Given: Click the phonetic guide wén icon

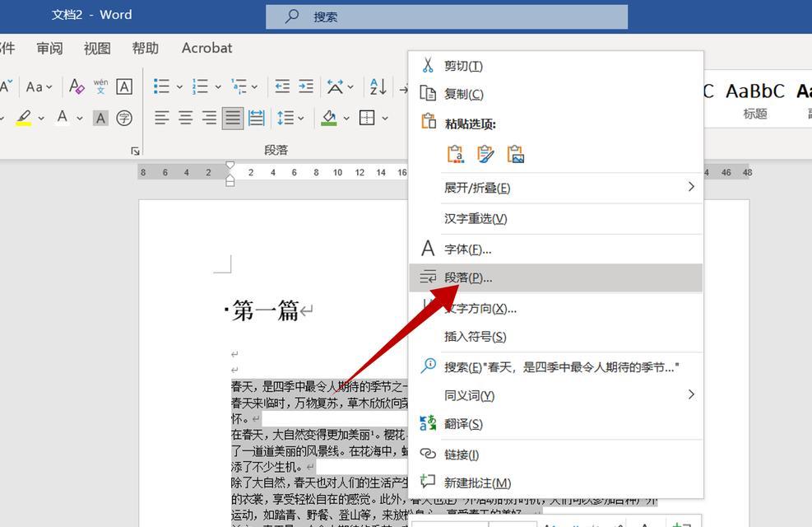Looking at the screenshot, I should point(101,86).
